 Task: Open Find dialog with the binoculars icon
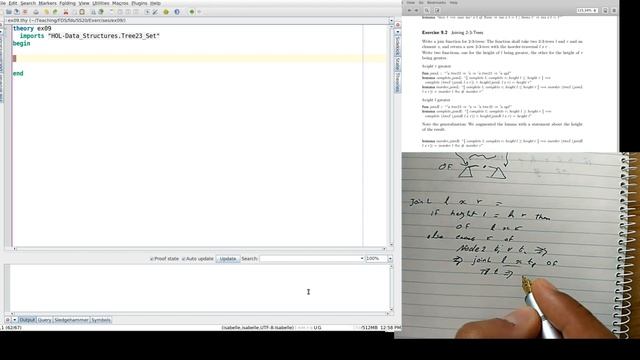click(93, 12)
